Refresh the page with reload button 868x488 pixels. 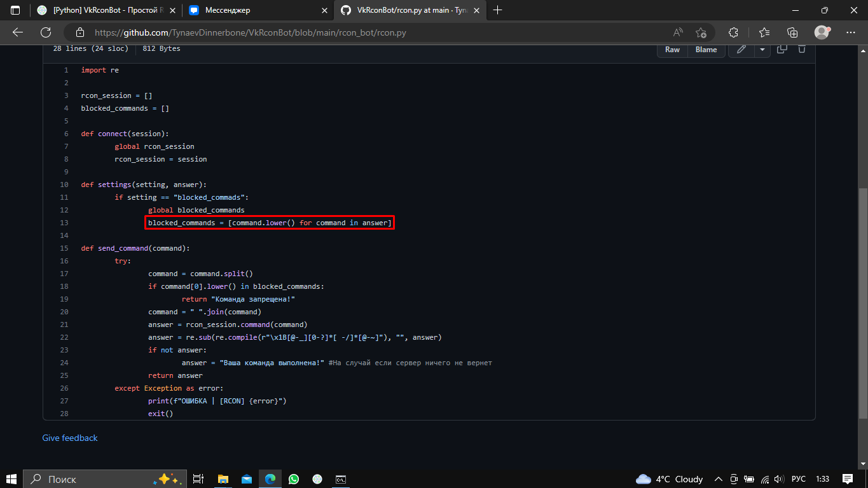point(46,32)
